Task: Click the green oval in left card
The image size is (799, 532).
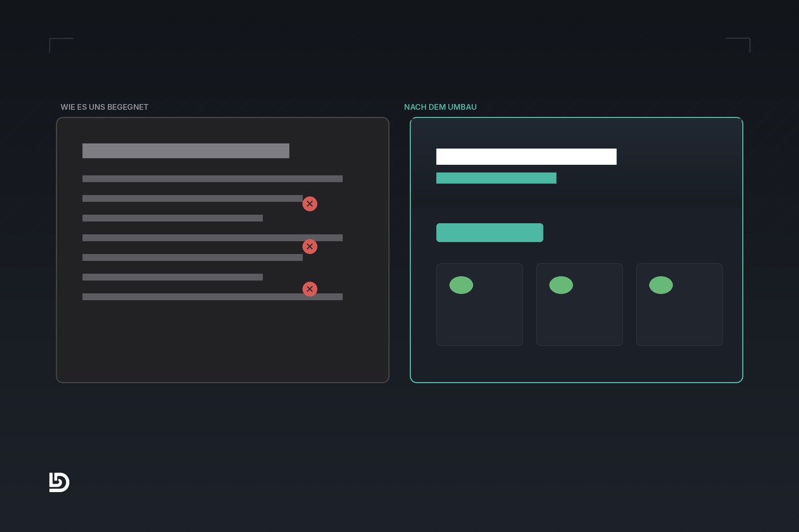Action: click(x=461, y=285)
